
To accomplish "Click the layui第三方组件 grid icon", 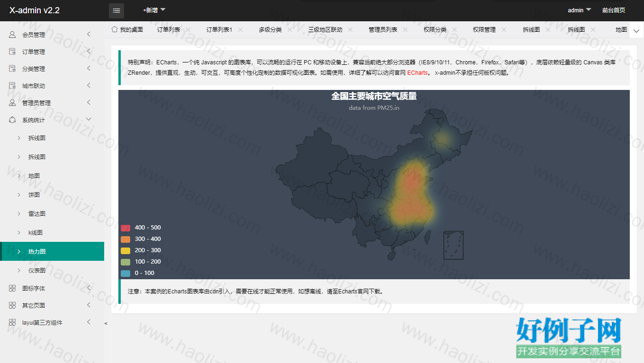I will point(12,322).
